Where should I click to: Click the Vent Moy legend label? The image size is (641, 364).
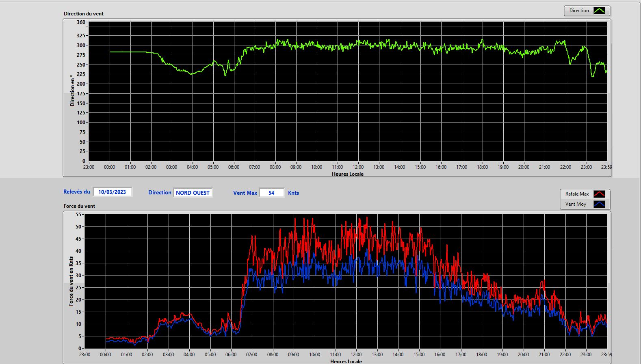coord(576,204)
